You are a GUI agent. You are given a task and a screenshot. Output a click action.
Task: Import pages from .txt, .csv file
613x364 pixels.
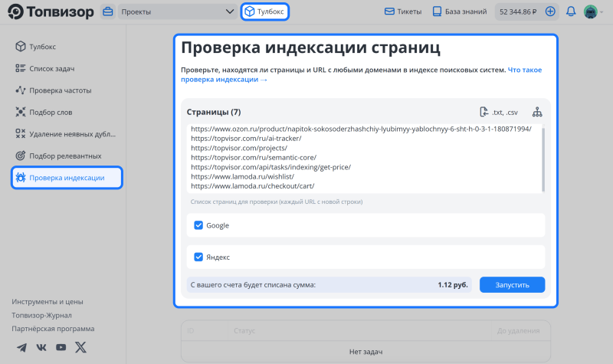(499, 112)
